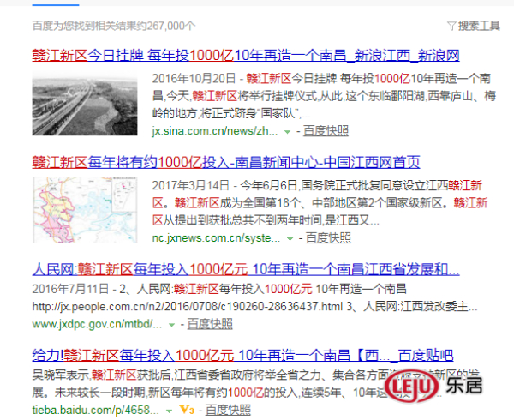This screenshot has height=420, width=514.
Task: Expand the dropdown arrow after www.jxdpc.gov.cn URL
Action: (x=171, y=325)
